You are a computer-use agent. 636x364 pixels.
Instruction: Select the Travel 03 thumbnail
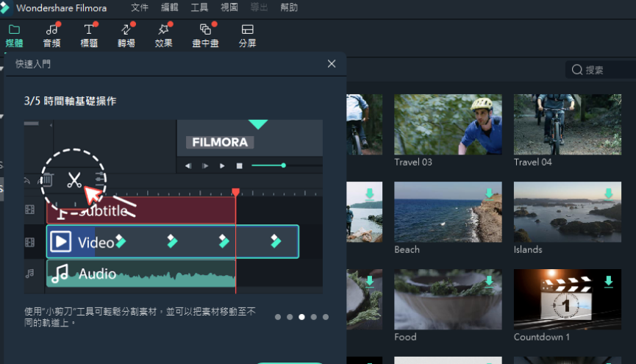448,124
